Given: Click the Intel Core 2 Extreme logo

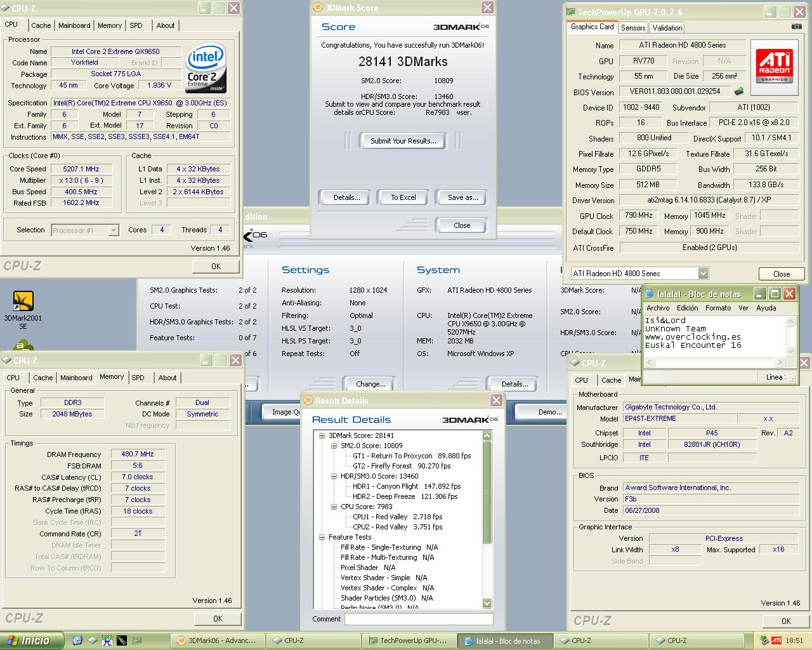Looking at the screenshot, I should (206, 69).
